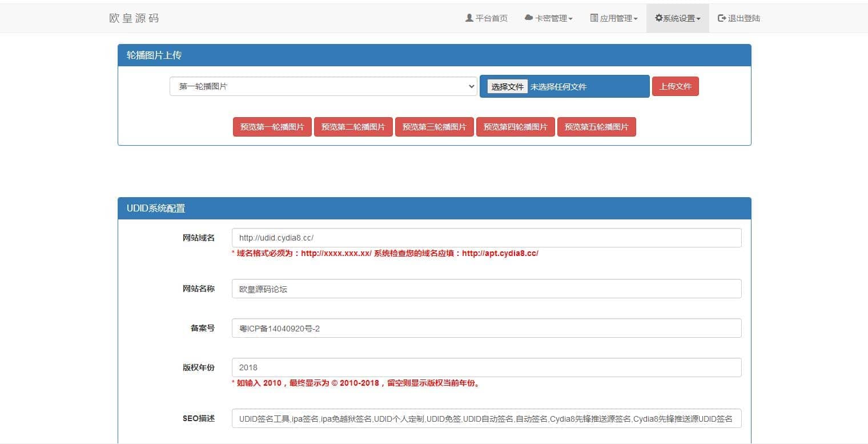Open the 第一轮播图片 select box
This screenshot has height=444, width=868.
pyautogui.click(x=323, y=86)
